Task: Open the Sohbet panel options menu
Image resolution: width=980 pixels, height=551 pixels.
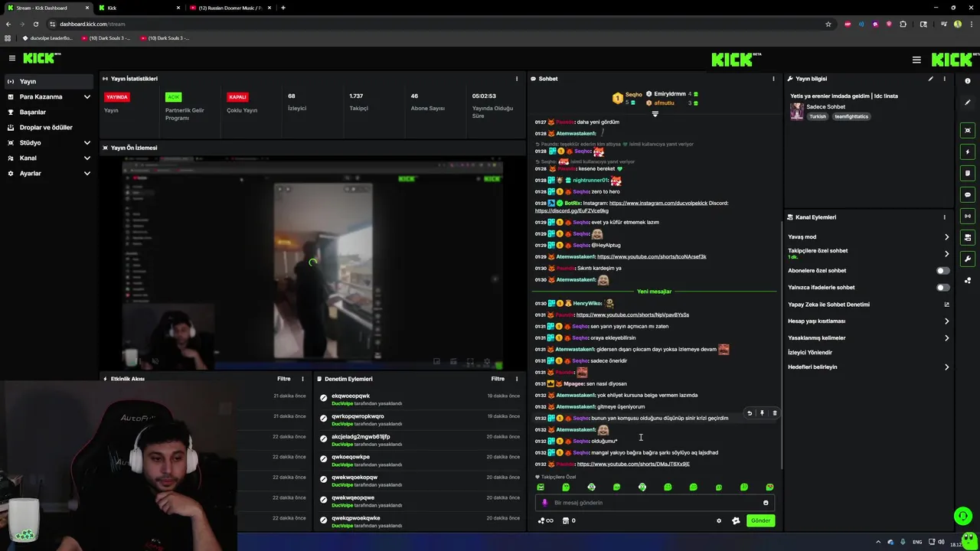Action: pyautogui.click(x=773, y=79)
